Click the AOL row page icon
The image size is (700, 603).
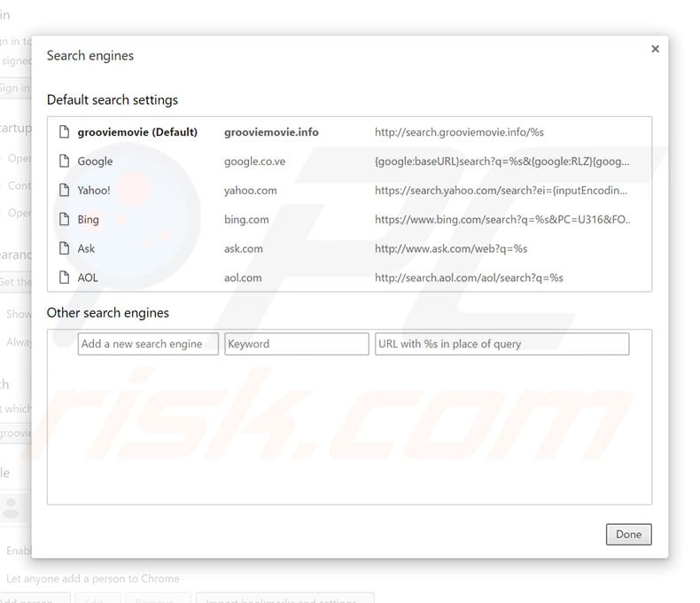[65, 278]
